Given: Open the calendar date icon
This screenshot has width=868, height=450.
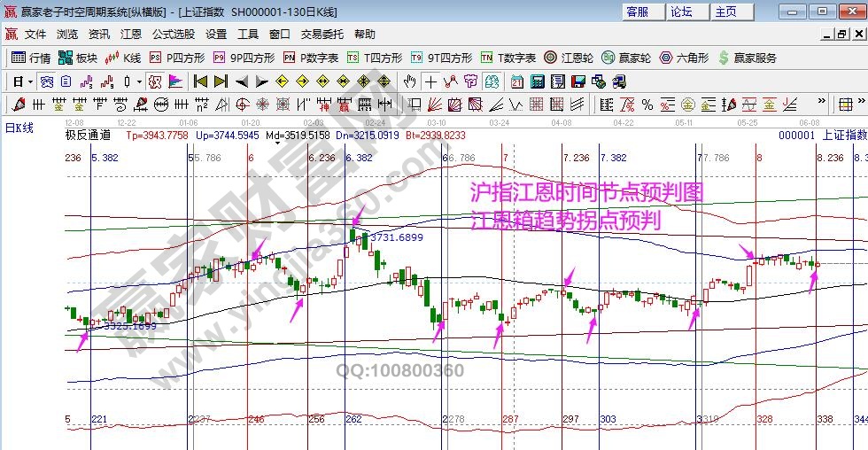Looking at the screenshot, I should [516, 81].
